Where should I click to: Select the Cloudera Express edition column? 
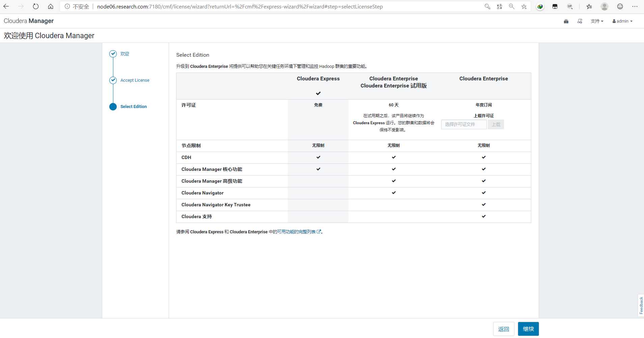(318, 79)
